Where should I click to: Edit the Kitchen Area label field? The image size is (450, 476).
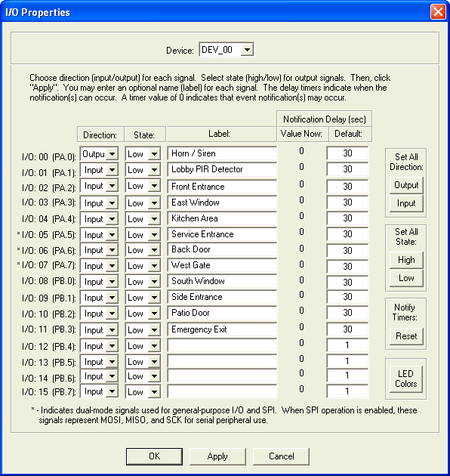pyautogui.click(x=222, y=218)
